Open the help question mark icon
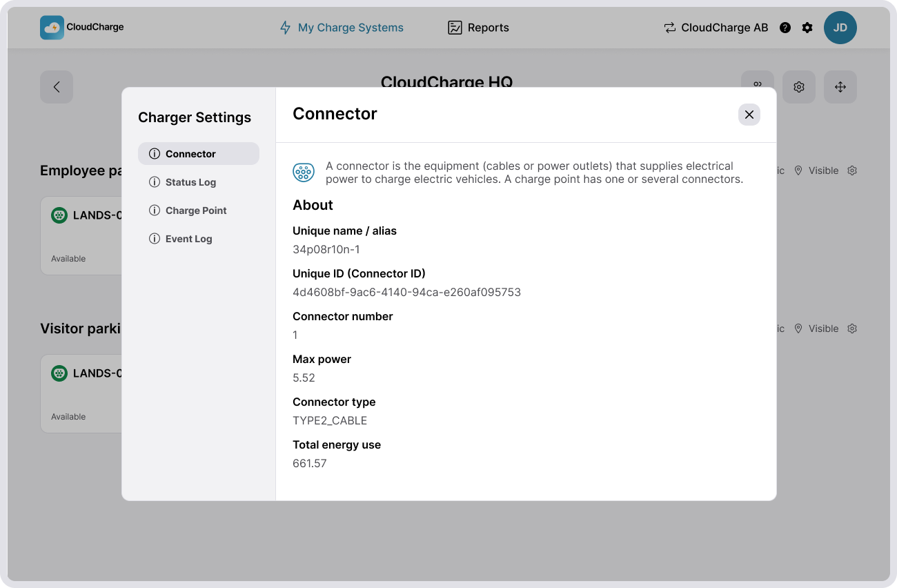The height and width of the screenshot is (588, 897). point(785,28)
